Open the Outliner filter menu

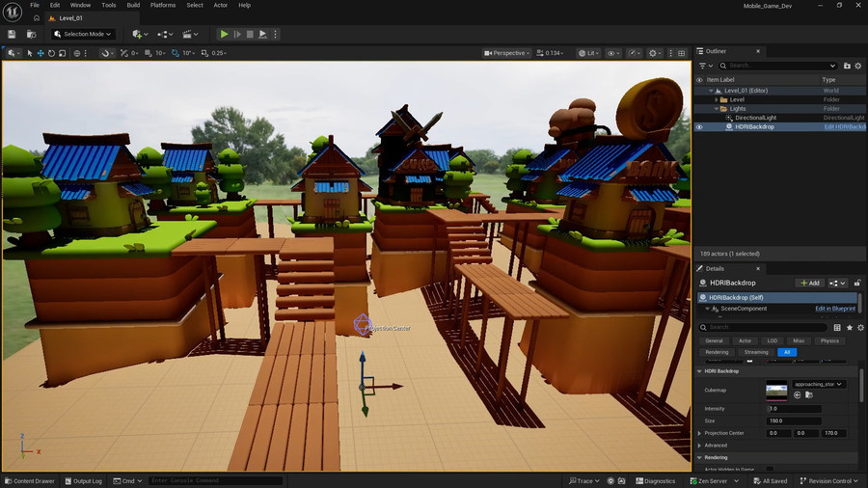(x=705, y=66)
